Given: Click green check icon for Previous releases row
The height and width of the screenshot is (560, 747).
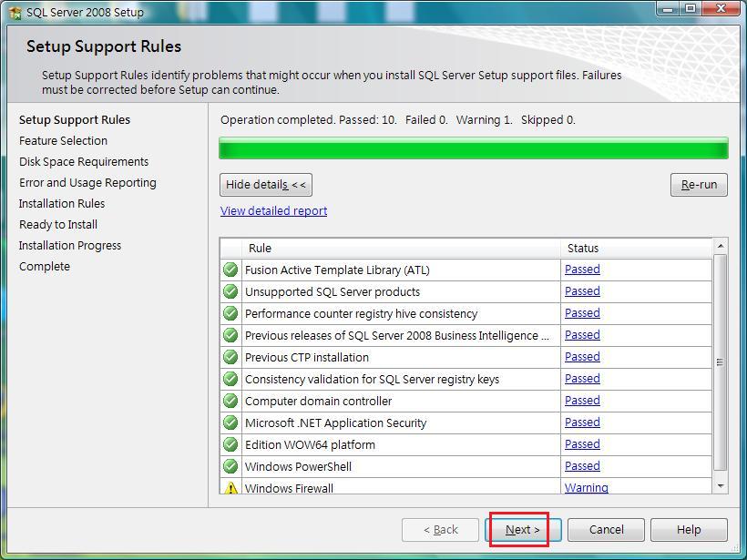Looking at the screenshot, I should 230,335.
